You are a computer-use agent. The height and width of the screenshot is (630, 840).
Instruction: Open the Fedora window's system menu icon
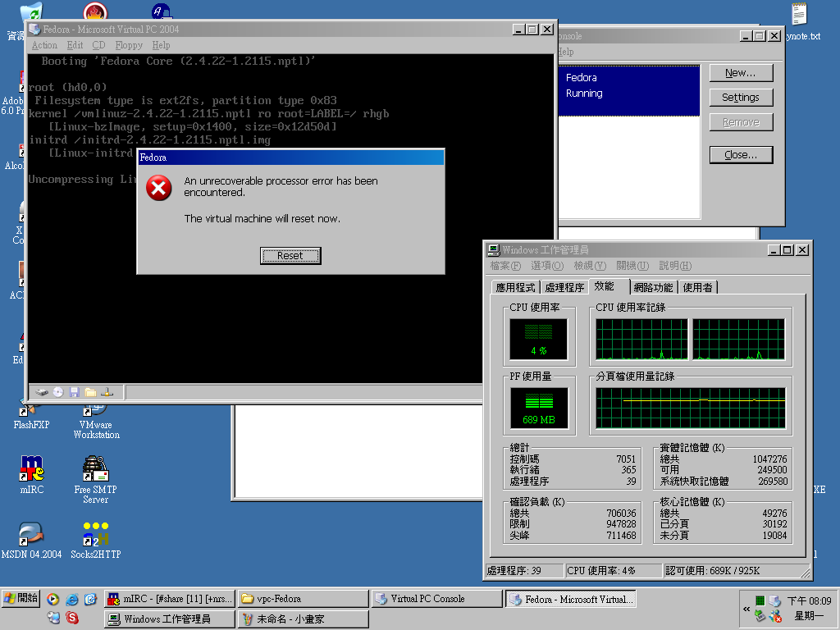coord(34,29)
